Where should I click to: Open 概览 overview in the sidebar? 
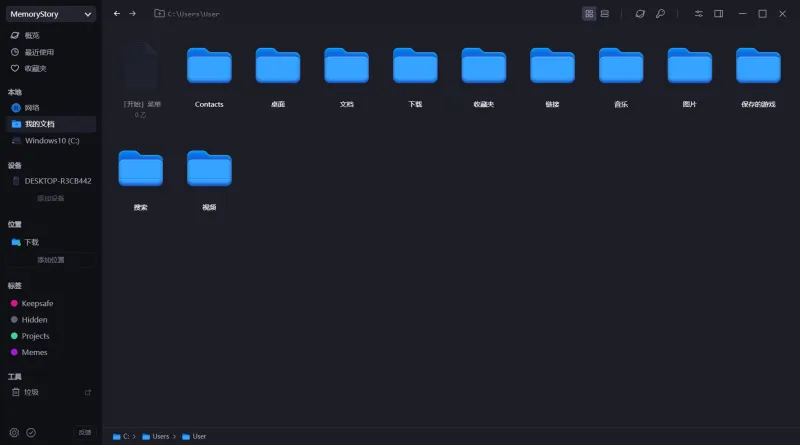click(x=51, y=35)
